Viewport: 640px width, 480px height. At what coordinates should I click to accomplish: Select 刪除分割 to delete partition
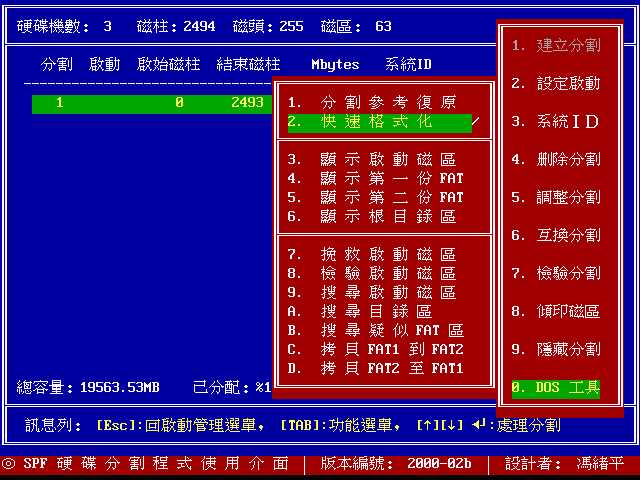point(556,159)
